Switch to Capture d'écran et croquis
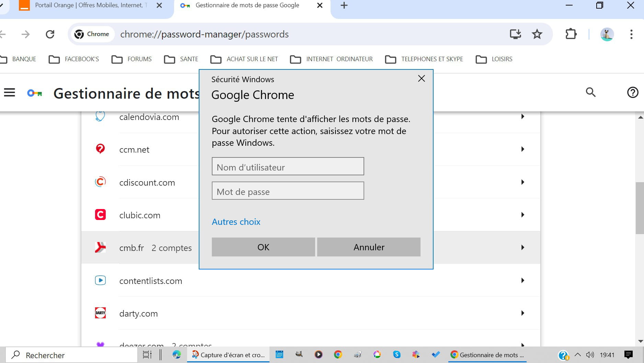The width and height of the screenshot is (644, 363). 228,355
